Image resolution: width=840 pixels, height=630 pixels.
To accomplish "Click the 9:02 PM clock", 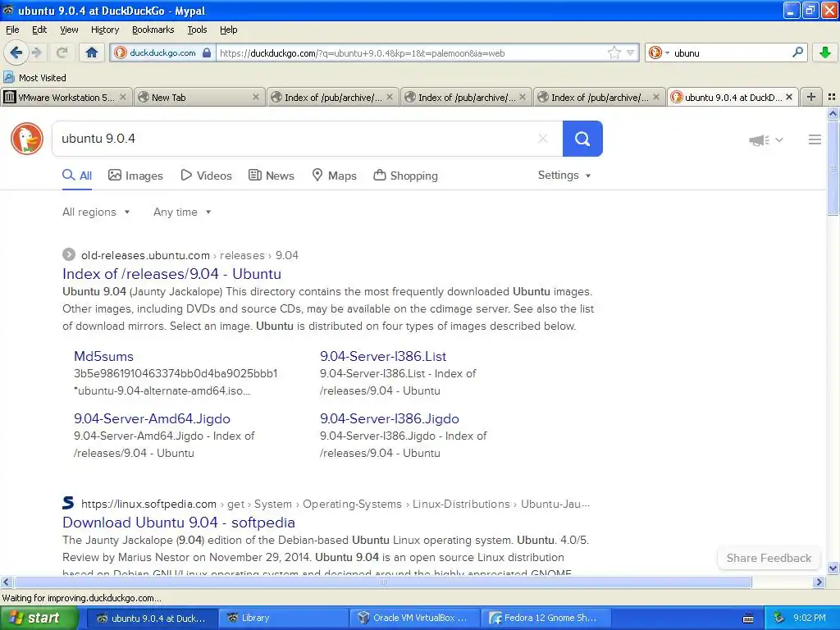I will pos(810,618).
